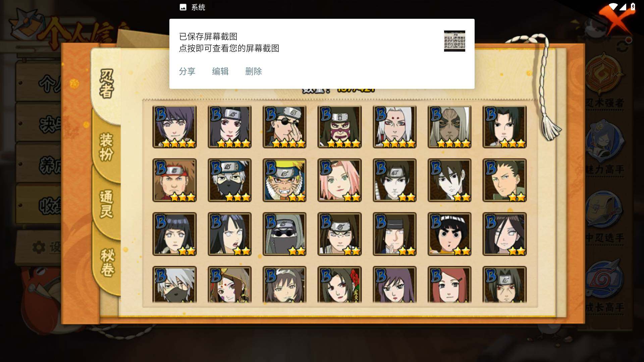Image resolution: width=644 pixels, height=362 pixels.
Task: Open the hooded Shino ninja portrait
Action: tap(284, 234)
